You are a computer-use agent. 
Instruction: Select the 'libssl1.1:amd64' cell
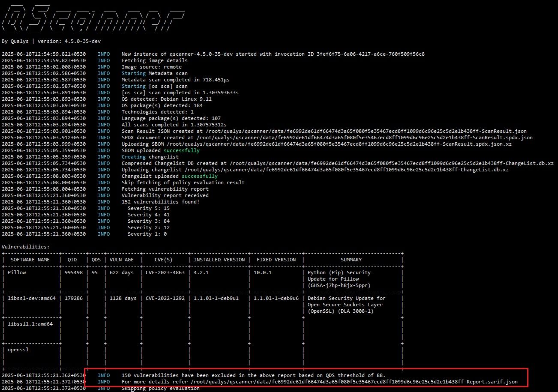click(x=30, y=324)
